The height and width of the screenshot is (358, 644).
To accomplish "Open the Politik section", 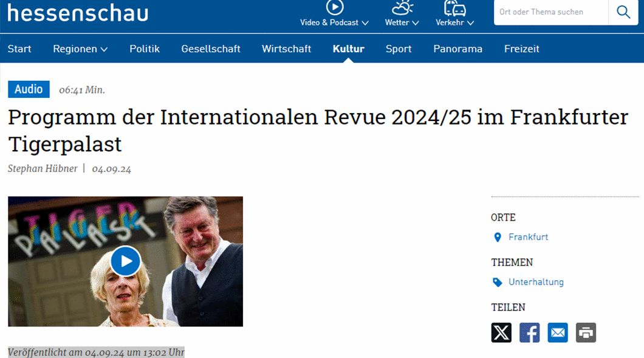I will coord(145,49).
